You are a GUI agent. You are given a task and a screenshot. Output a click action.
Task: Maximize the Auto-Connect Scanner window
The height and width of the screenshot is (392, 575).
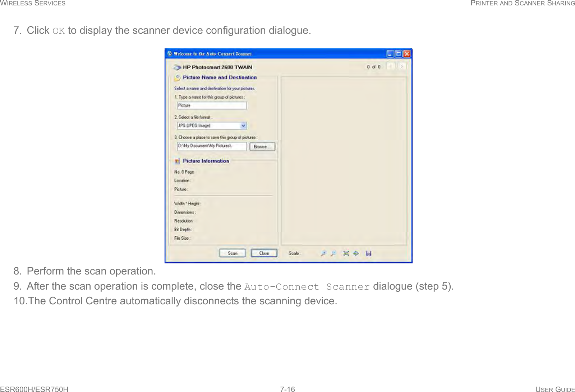point(399,54)
